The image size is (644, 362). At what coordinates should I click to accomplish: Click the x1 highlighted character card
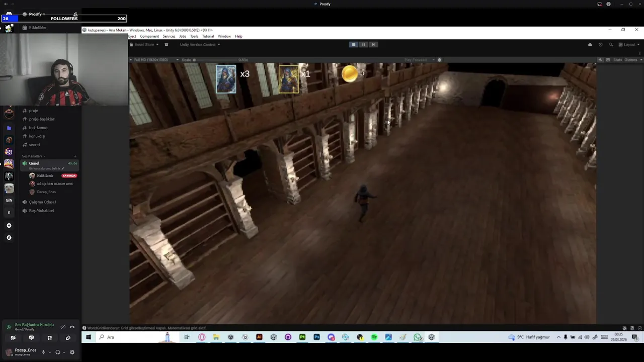click(289, 79)
